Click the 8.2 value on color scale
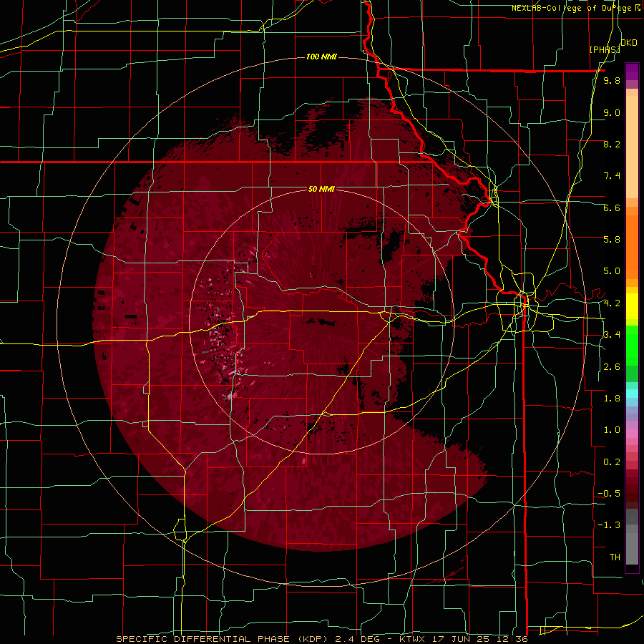This screenshot has height=644, width=644. [612, 144]
